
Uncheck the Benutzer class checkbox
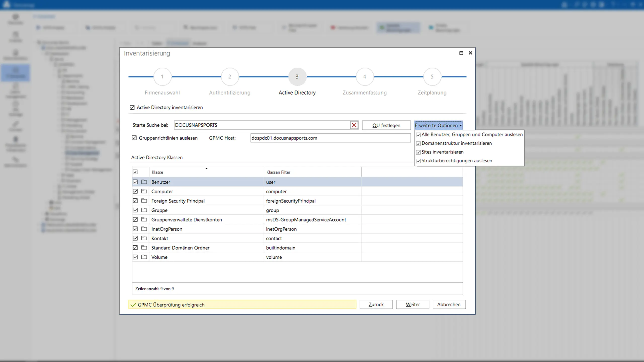point(135,182)
